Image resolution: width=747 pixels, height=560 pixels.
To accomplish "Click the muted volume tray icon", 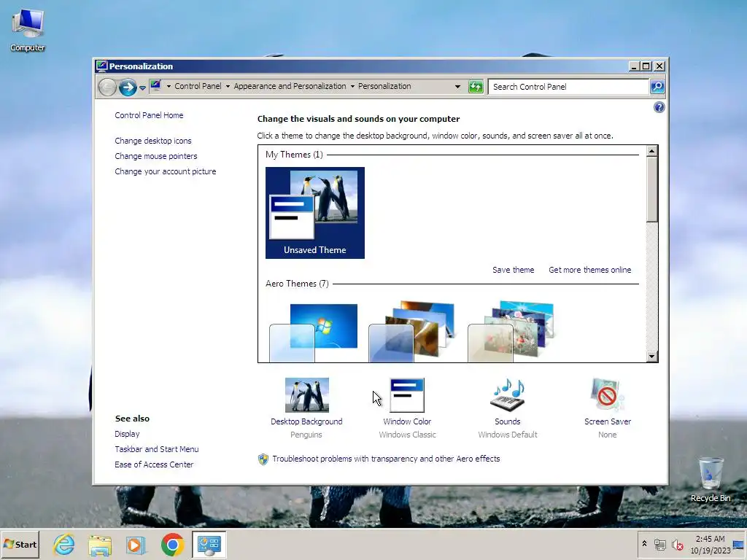I will tap(677, 544).
